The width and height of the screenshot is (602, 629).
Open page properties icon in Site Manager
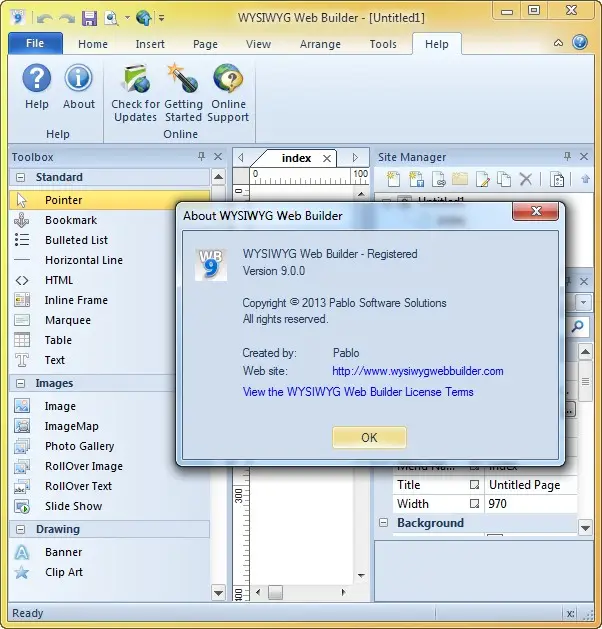coord(557,179)
